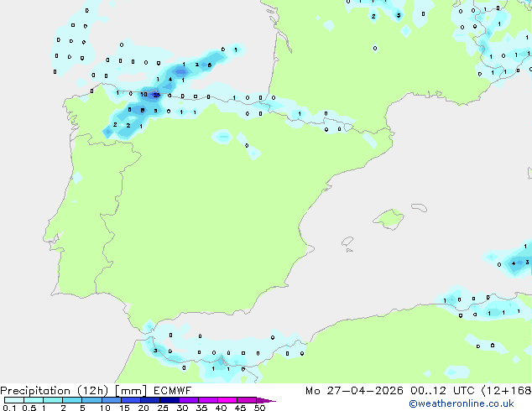
Task: Click legend scale label "35"
Action: click(201, 408)
